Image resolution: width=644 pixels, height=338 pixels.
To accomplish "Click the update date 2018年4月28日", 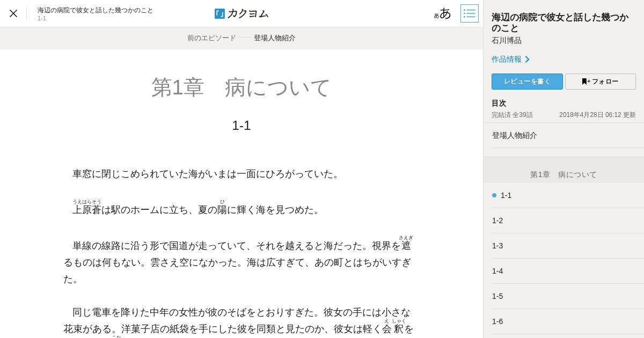I will pos(597,115).
